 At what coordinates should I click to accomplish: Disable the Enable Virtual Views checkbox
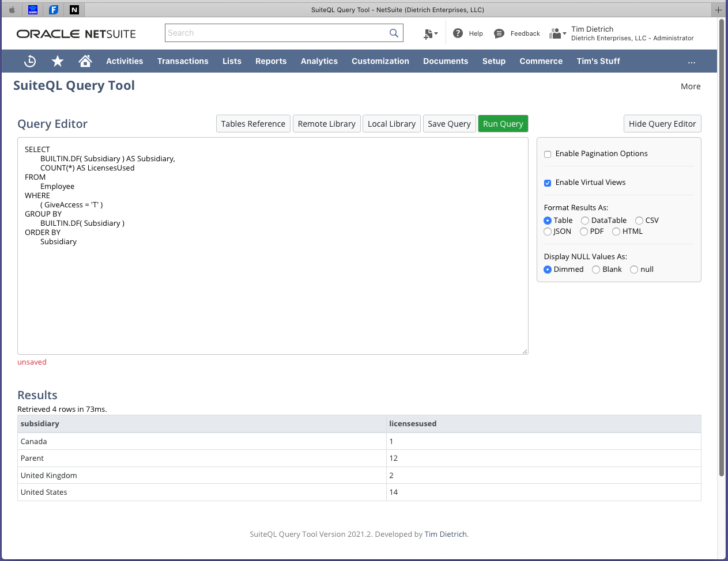[548, 183]
